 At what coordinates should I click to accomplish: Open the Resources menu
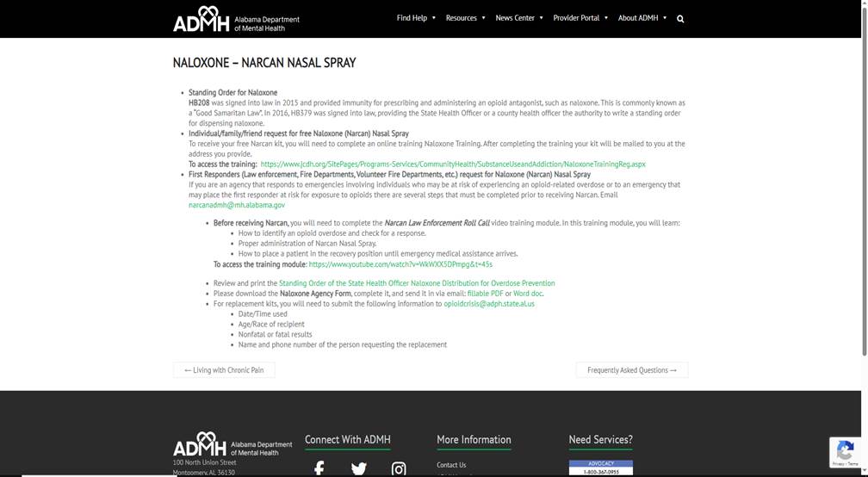click(x=462, y=18)
